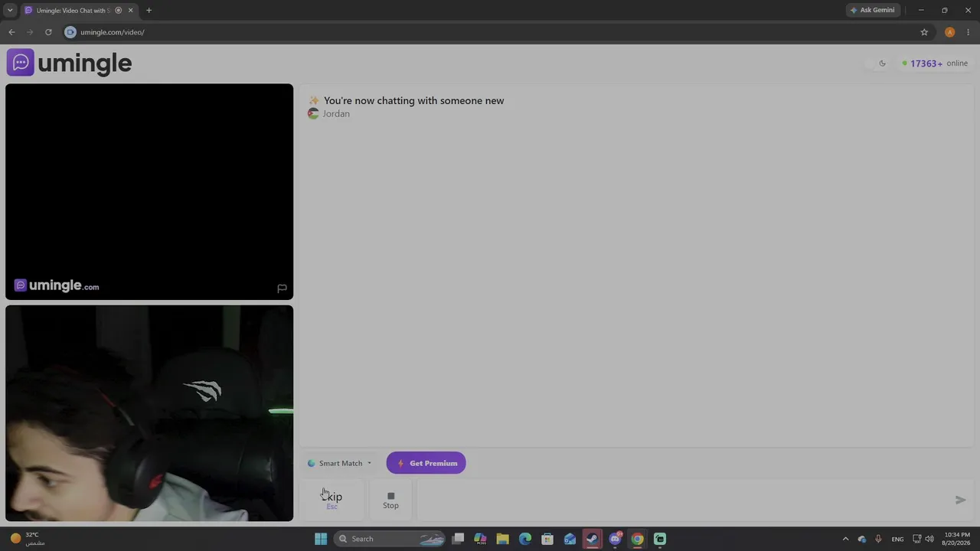Open the clock showing 10:34 PM
The height and width of the screenshot is (551, 980).
click(x=956, y=539)
